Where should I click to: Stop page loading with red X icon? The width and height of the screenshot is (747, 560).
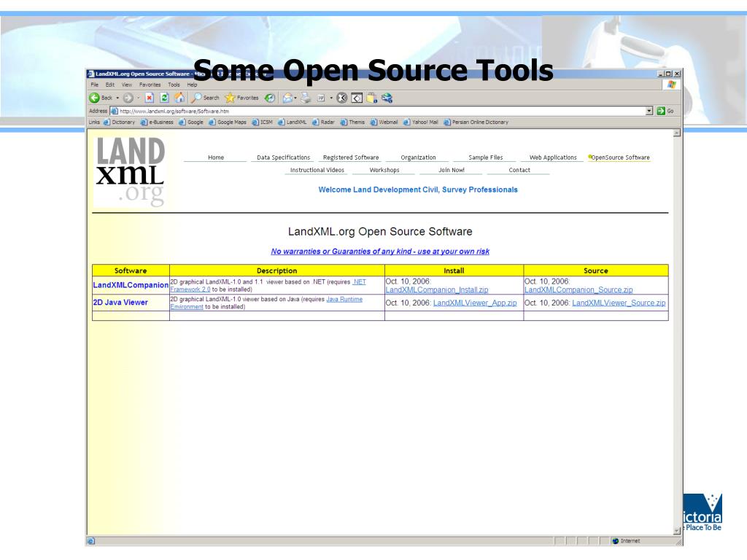[149, 98]
